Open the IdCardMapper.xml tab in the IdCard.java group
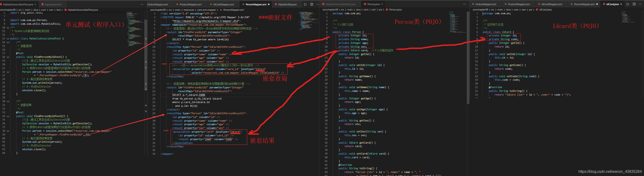644x176 pixels. (x=552, y=4)
